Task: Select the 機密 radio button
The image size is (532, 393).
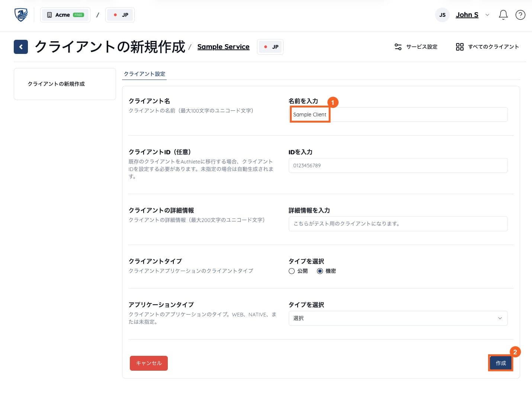Action: pos(320,271)
